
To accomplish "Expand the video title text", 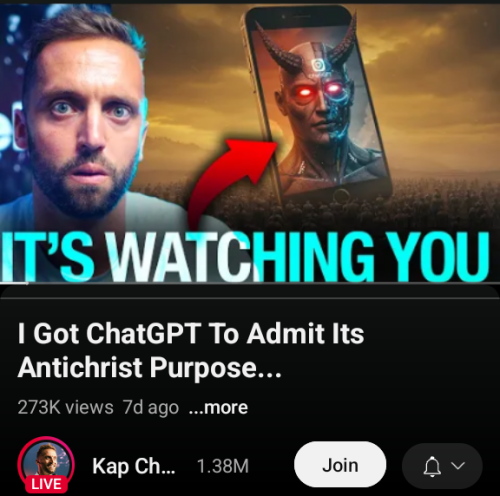I will (x=191, y=350).
